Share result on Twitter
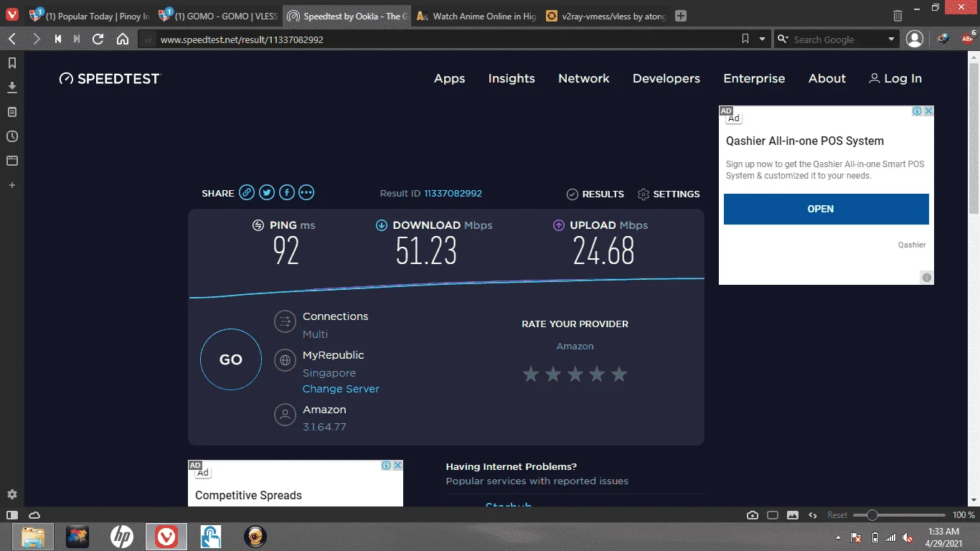 [x=267, y=192]
